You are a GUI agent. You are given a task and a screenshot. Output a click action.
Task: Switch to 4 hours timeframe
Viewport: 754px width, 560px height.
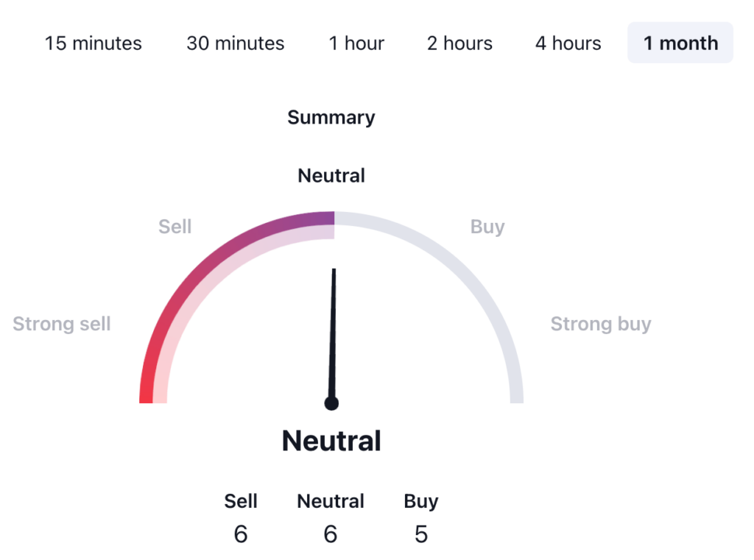tap(568, 43)
